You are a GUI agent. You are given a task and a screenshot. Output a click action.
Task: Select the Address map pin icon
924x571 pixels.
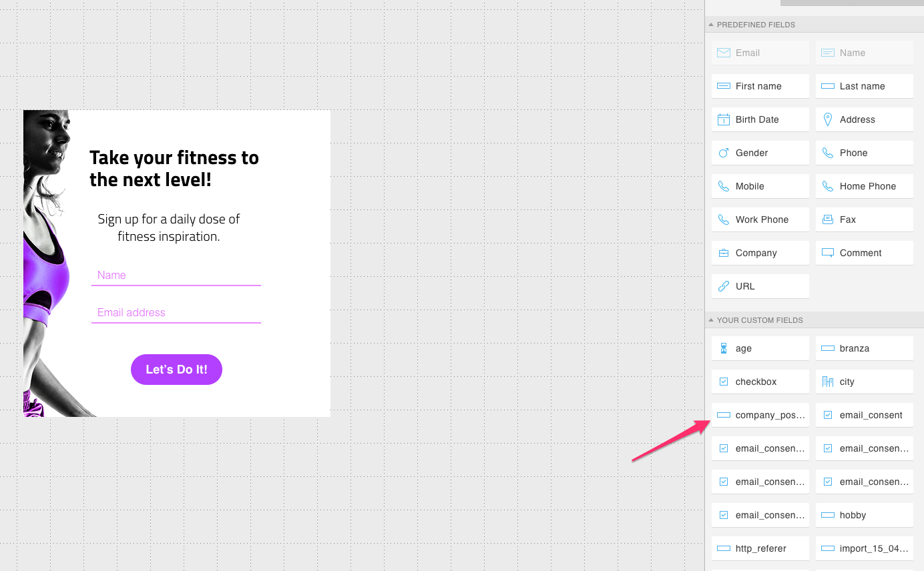pos(827,119)
